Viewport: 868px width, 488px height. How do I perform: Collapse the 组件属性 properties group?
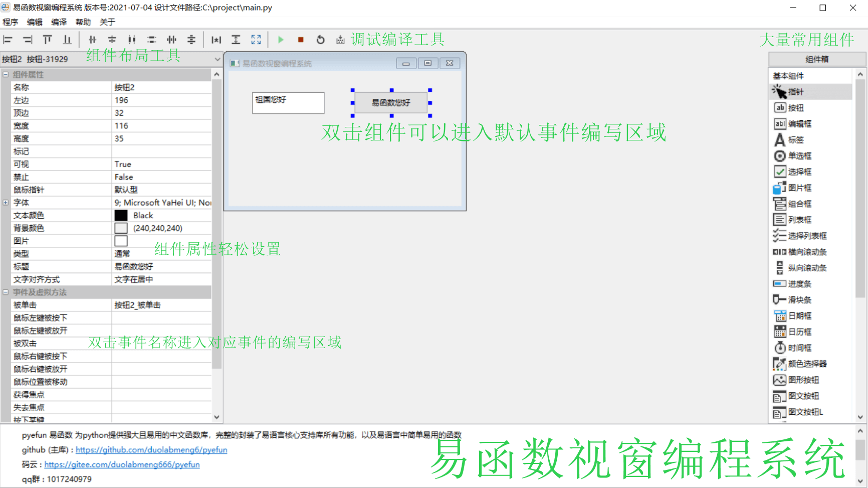coord(6,74)
